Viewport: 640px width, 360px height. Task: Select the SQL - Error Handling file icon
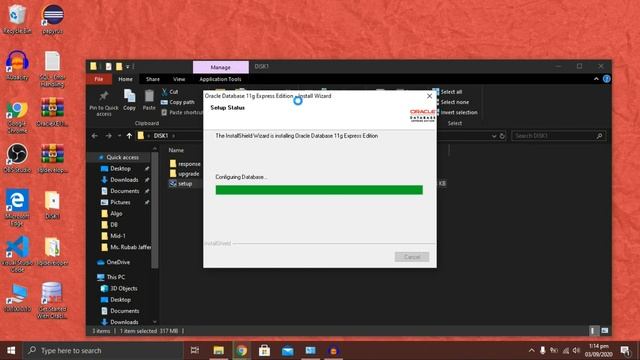52,69
